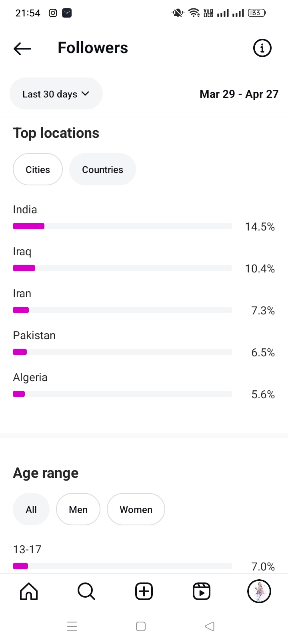The height and width of the screenshot is (644, 288).
Task: Tap the back arrow icon
Action: pyautogui.click(x=22, y=48)
